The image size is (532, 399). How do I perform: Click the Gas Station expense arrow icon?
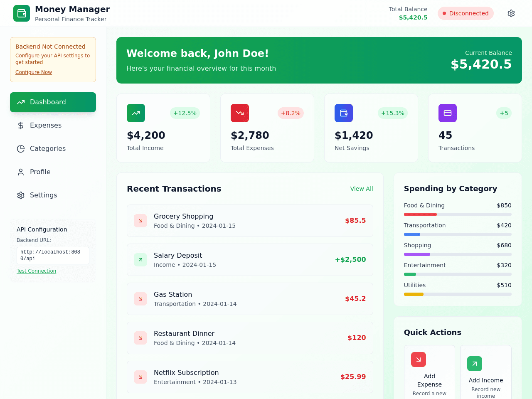tap(140, 299)
